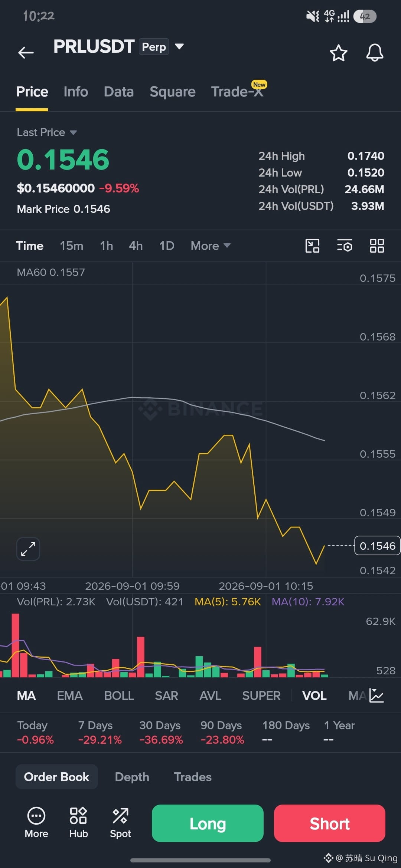The width and height of the screenshot is (401, 868).
Task: Toggle the BOLL indicator
Action: (119, 696)
